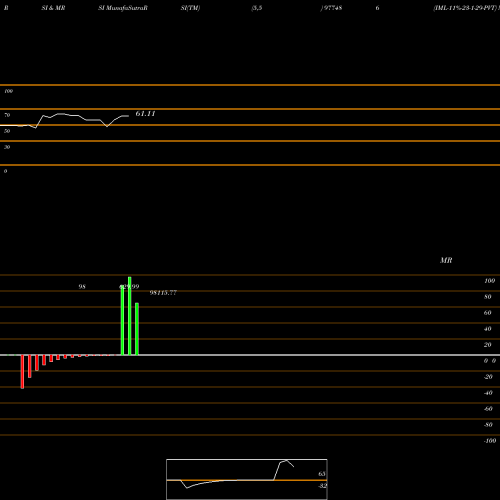Click the 63 value in mini chart
Screen dimensions: 500x500
[322, 474]
